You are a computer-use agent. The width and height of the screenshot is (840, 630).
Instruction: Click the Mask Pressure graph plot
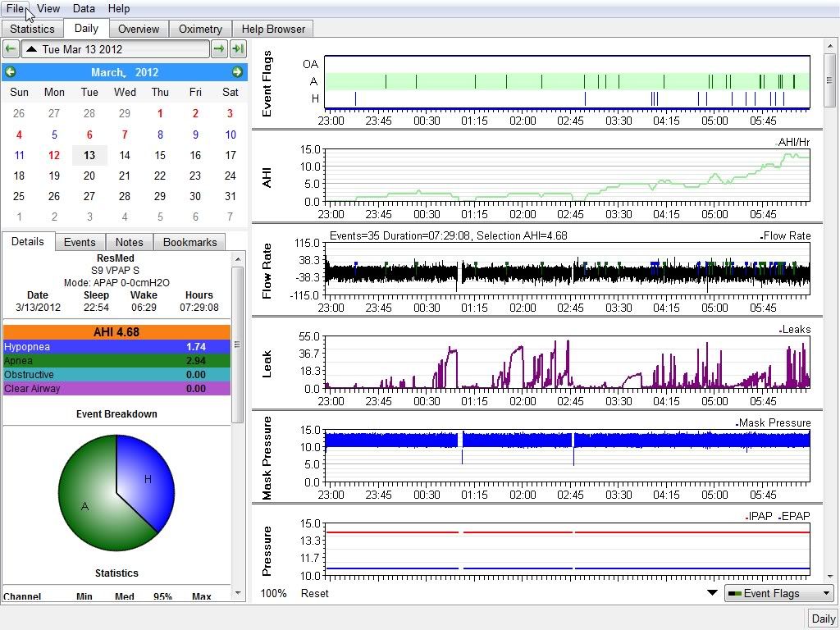click(568, 456)
